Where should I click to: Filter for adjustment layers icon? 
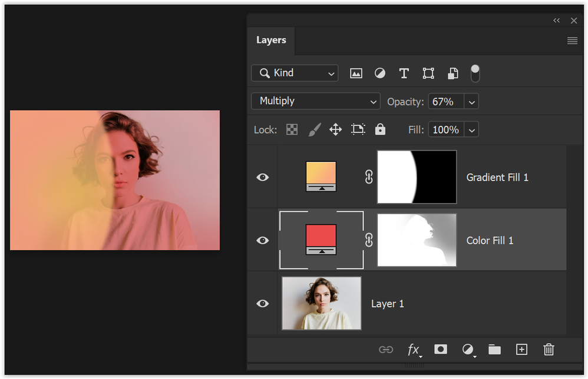click(380, 73)
